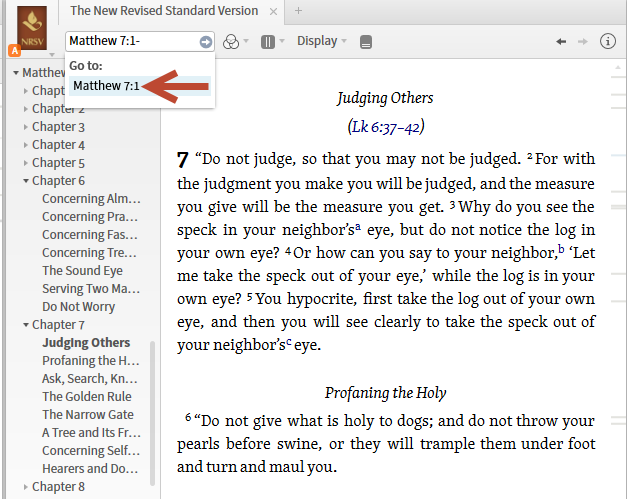Select Judging Others in contents
Viewport: 627px width, 499px height.
pyautogui.click(x=86, y=343)
